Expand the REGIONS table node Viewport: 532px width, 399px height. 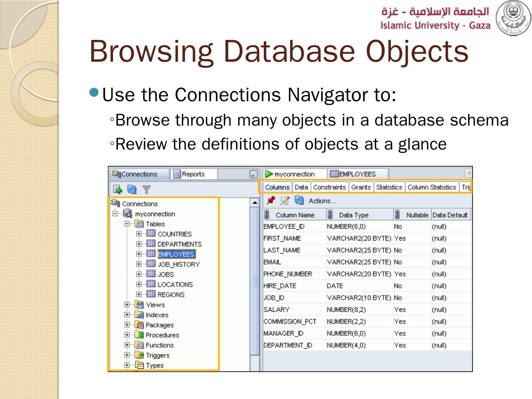coord(139,294)
